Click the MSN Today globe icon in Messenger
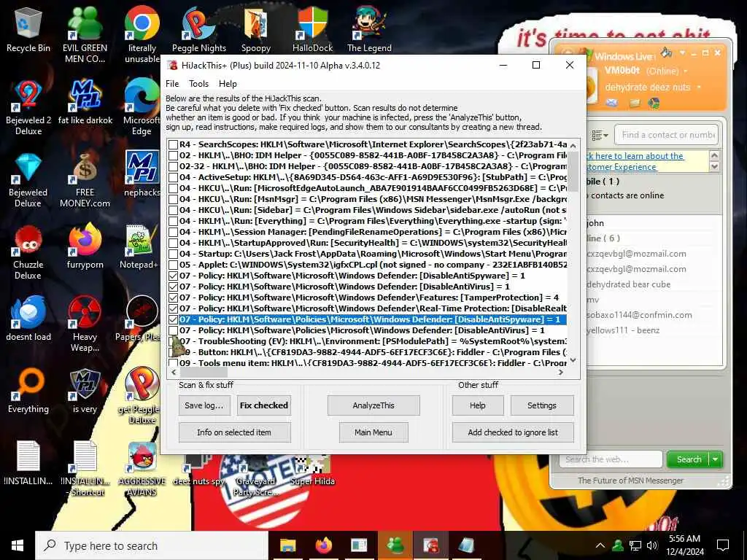 (x=654, y=102)
